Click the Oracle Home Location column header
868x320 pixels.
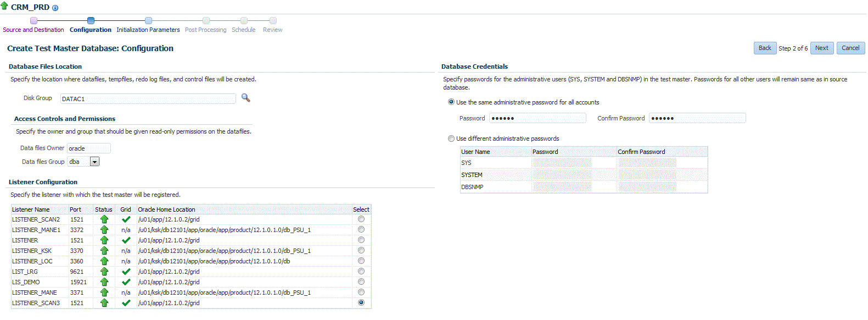point(166,209)
